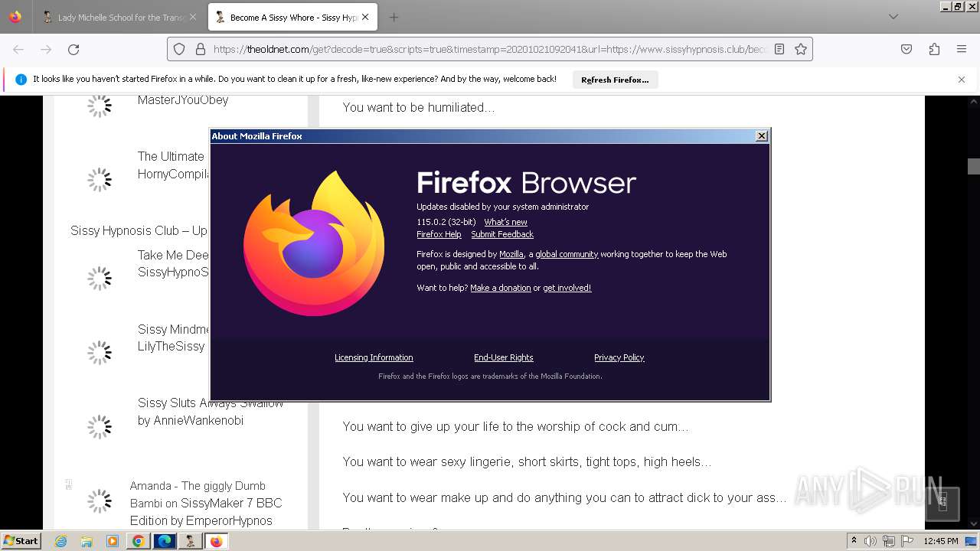
Task: Click the Firefox logo in the About dialog
Action: coord(314,243)
